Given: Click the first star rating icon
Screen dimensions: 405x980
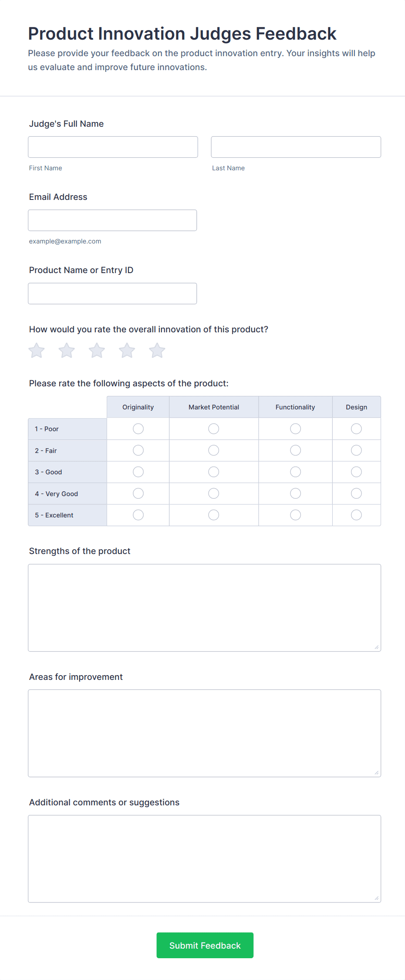Looking at the screenshot, I should [37, 351].
